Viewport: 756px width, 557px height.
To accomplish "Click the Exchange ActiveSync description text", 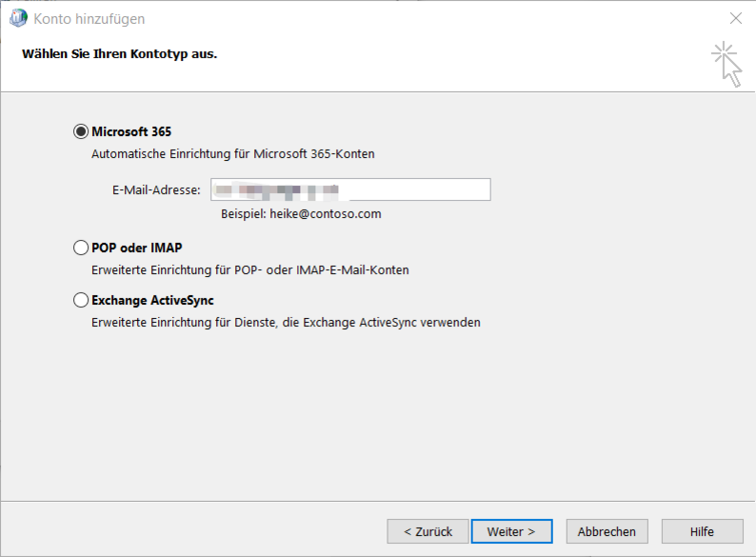I will pyautogui.click(x=286, y=322).
